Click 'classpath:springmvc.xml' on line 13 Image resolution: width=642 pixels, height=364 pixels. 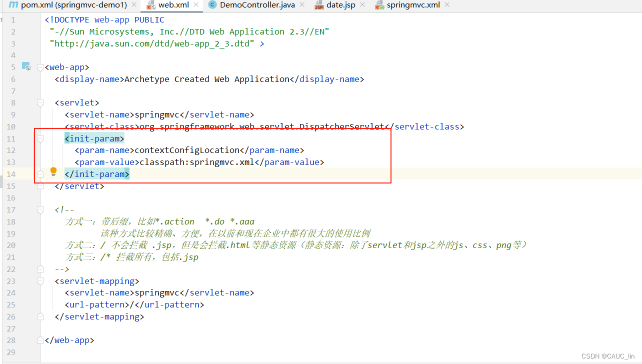(197, 162)
